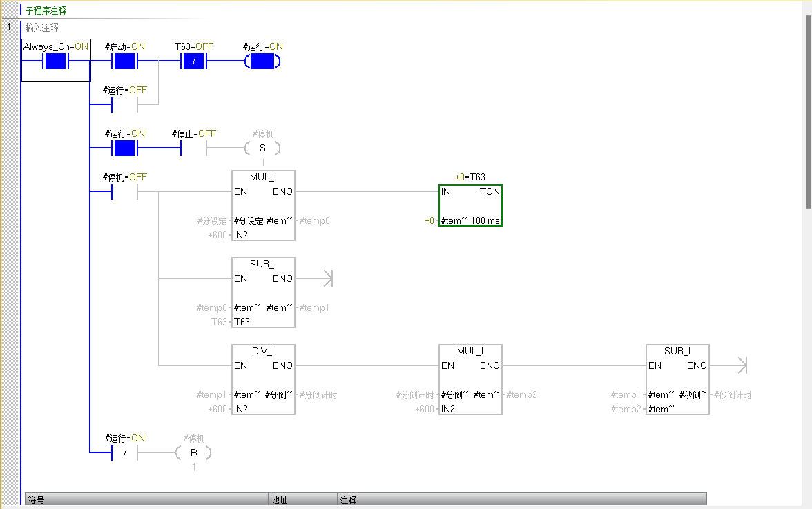
Task: Click the 地址 column header
Action: pos(280,500)
